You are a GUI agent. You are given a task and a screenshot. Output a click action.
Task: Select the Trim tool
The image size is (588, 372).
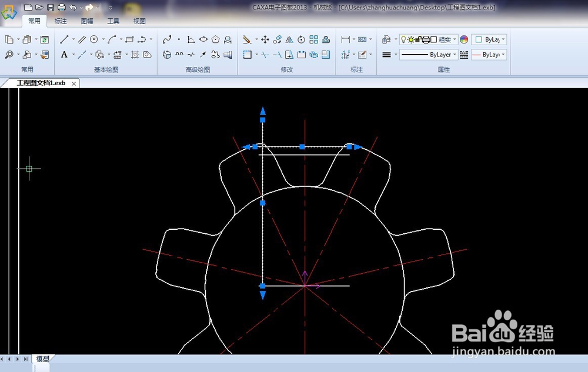click(x=265, y=55)
